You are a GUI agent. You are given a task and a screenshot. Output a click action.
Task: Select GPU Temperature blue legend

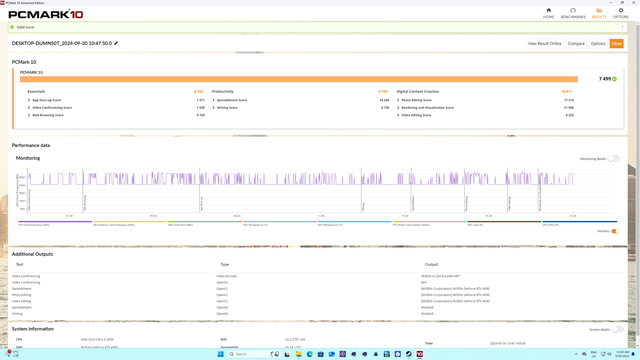(x=354, y=223)
